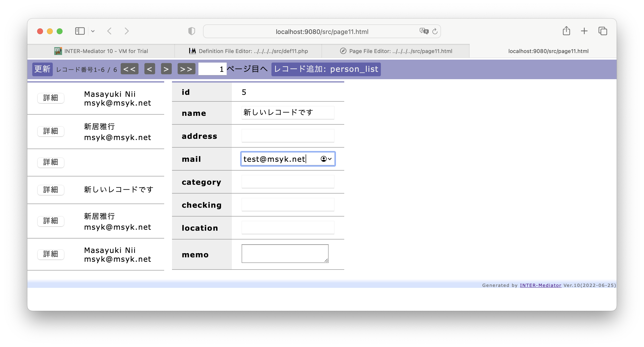The width and height of the screenshot is (644, 347).
Task: Click the ページ目へ label
Action: (247, 69)
